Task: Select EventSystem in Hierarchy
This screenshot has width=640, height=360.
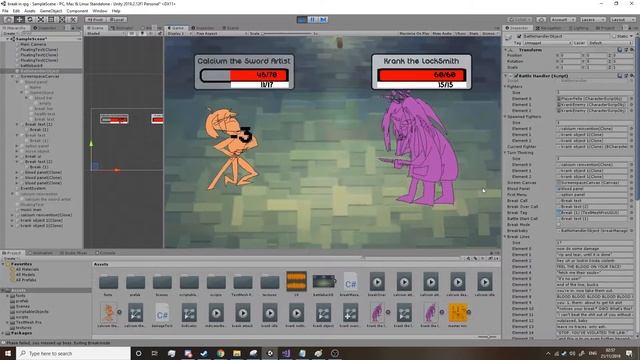Action: click(33, 189)
